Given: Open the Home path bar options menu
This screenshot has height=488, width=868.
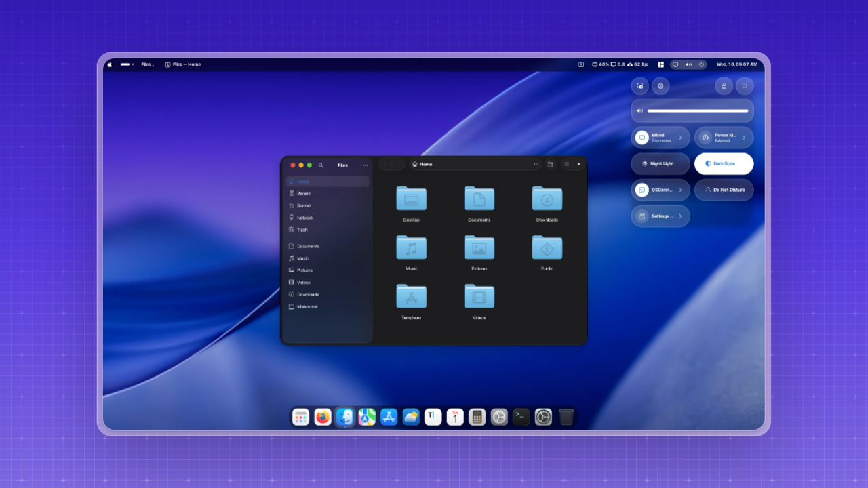Looking at the screenshot, I should tap(536, 164).
